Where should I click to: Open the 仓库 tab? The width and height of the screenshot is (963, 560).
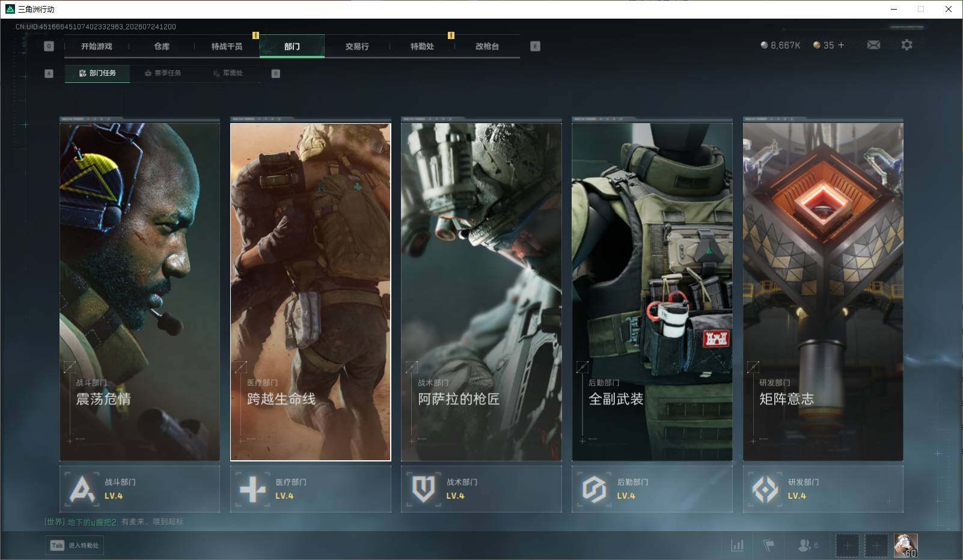[162, 46]
